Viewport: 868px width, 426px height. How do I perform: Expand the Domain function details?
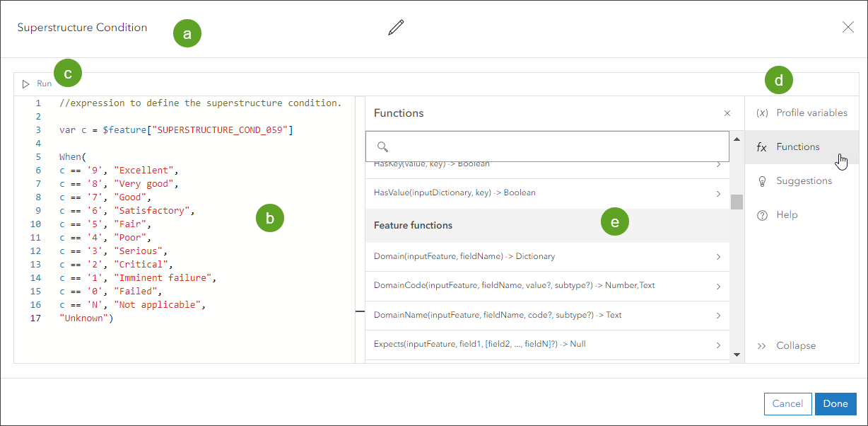click(x=718, y=257)
